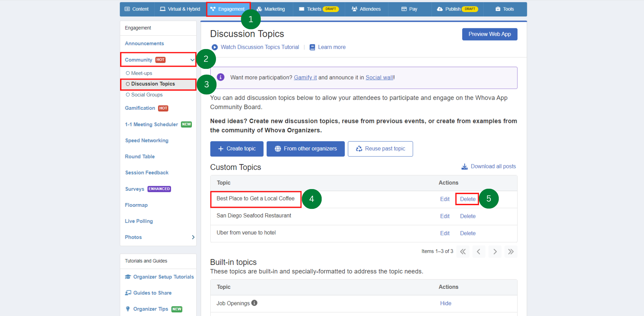This screenshot has height=316, width=644.
Task: Click the Preview Web App button
Action: 489,34
